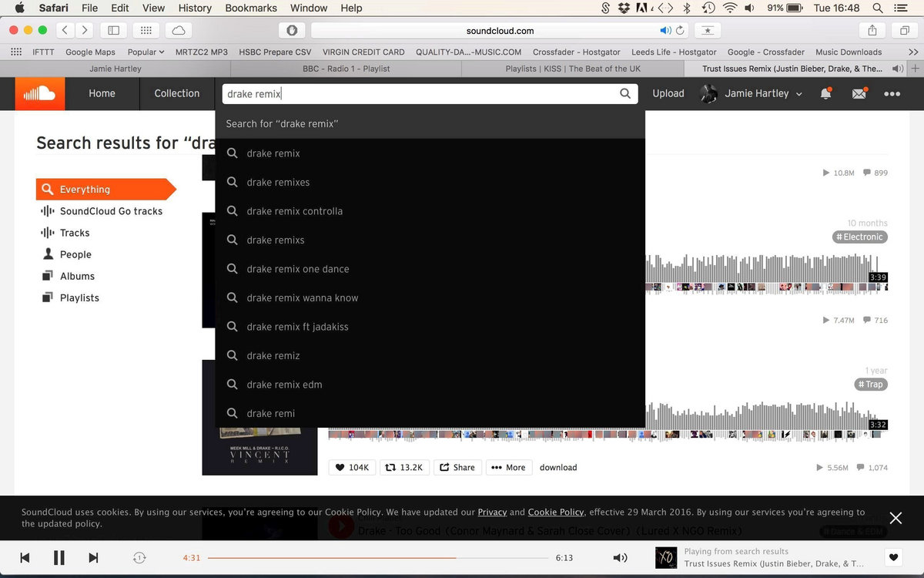
Task: Pause the currently playing track
Action: click(x=59, y=558)
